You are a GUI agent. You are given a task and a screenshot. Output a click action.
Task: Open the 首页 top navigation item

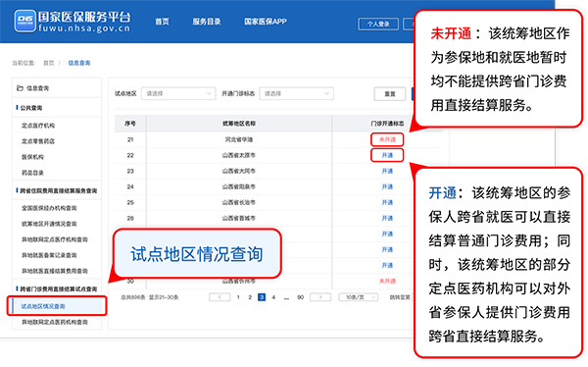[162, 22]
